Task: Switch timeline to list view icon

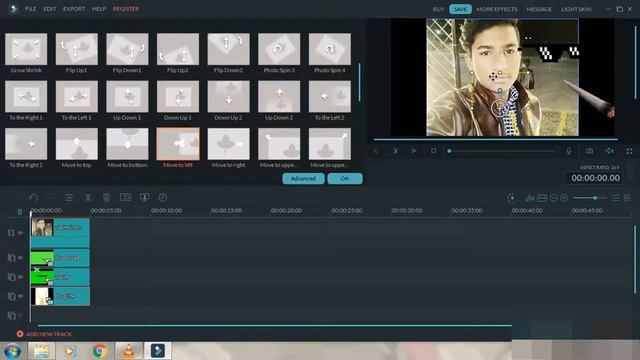Action: [616, 198]
